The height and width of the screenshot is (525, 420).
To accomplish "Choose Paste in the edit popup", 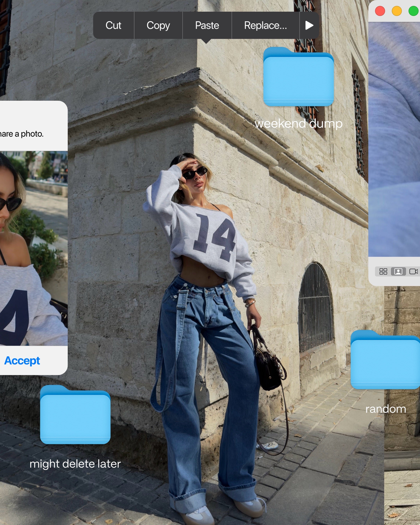I will [207, 25].
